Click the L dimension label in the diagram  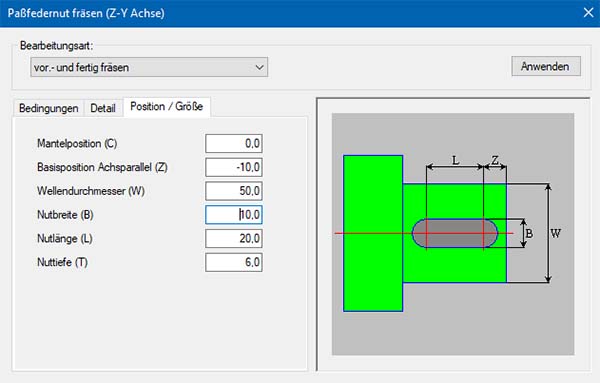[455, 160]
